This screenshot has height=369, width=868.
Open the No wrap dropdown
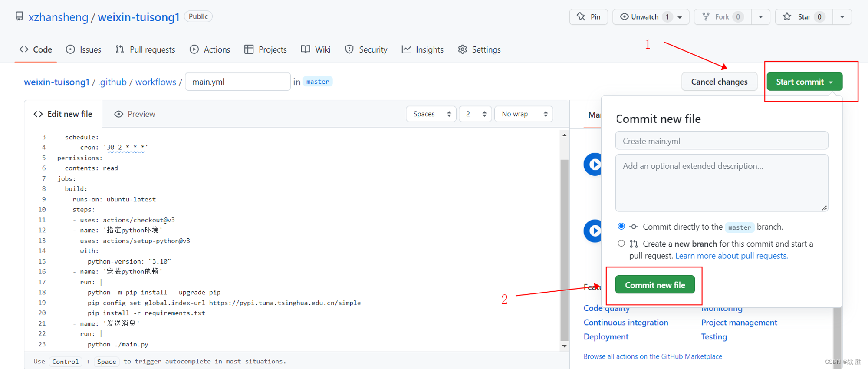click(524, 114)
